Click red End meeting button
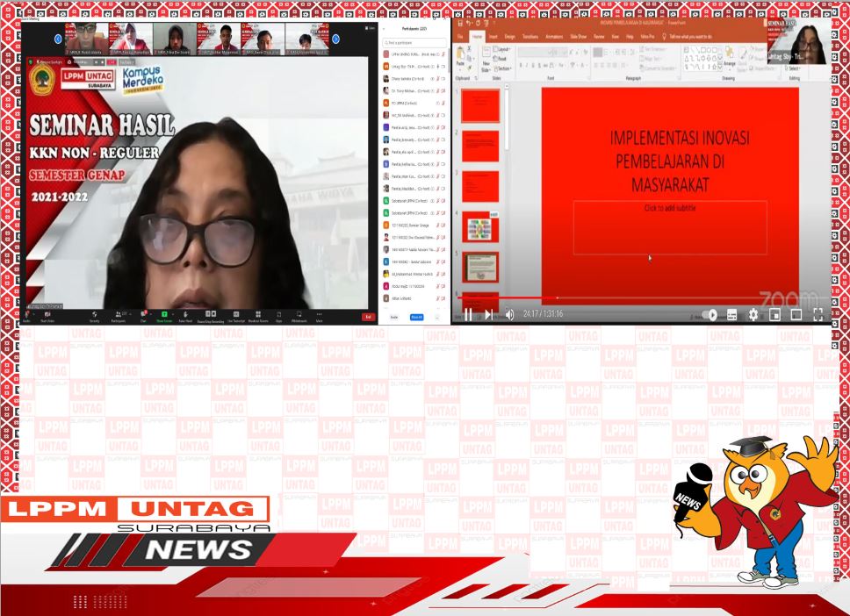The height and width of the screenshot is (616, 850). tap(368, 317)
